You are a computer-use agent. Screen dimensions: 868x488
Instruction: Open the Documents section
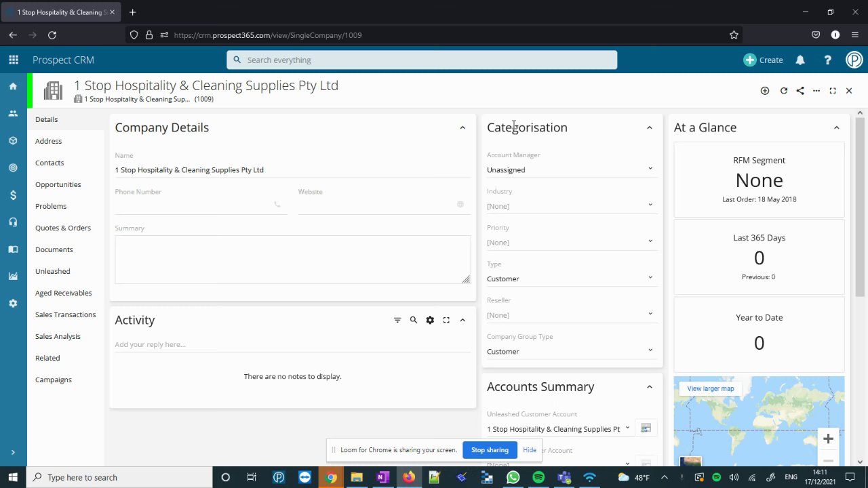click(x=54, y=249)
